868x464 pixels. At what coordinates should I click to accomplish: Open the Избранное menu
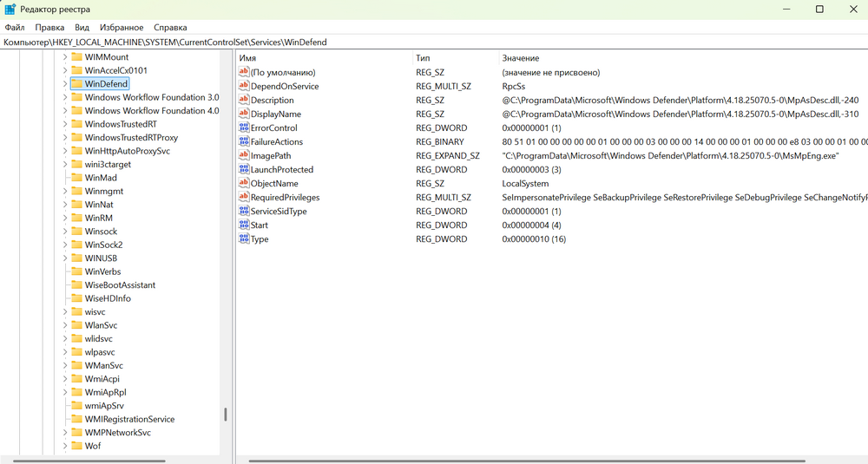(122, 28)
